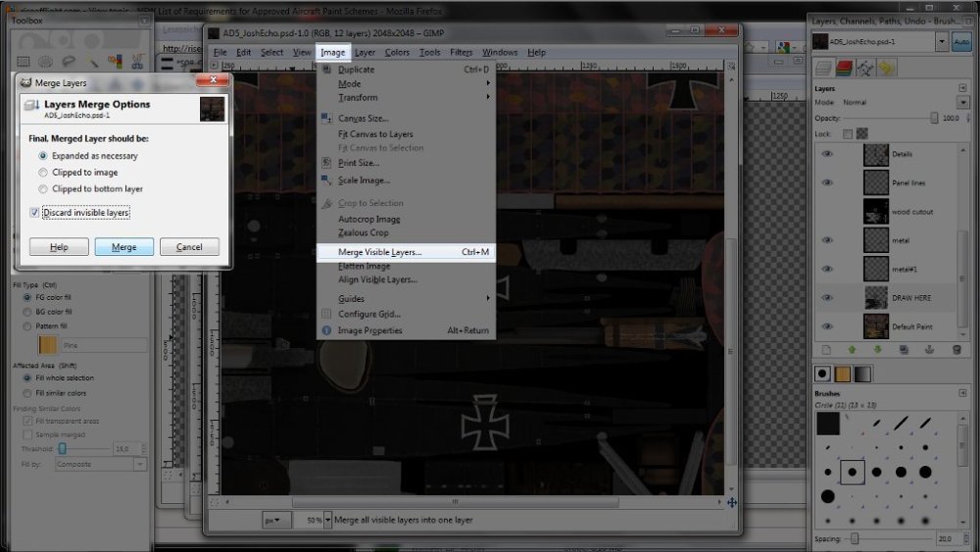Switch to the Channels tab icon
980x552 pixels.
tap(844, 68)
